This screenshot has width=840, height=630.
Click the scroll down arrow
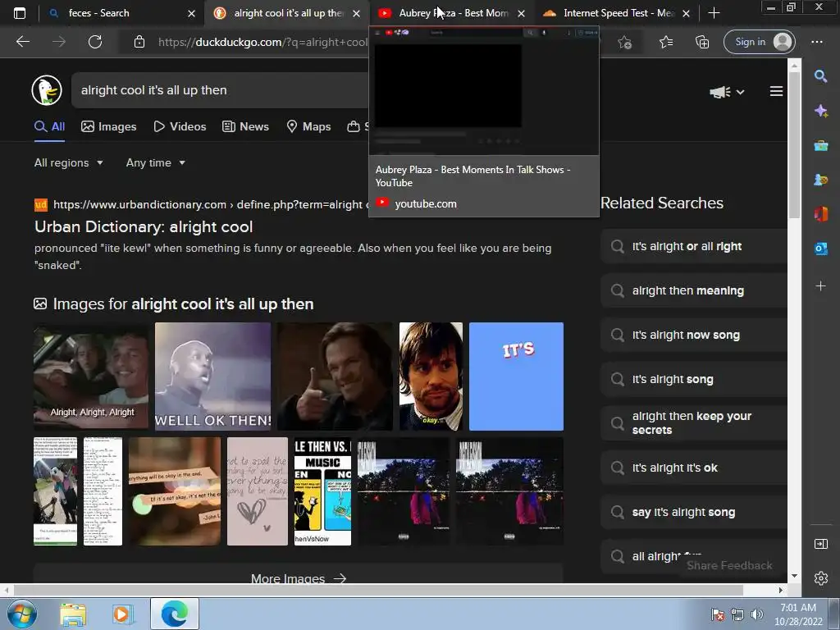[794, 576]
